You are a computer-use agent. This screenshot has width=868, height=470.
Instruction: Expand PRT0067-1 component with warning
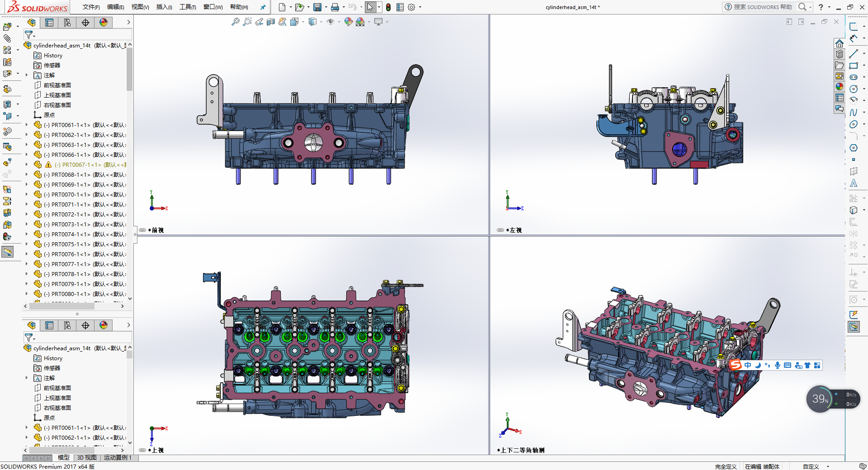coord(27,164)
